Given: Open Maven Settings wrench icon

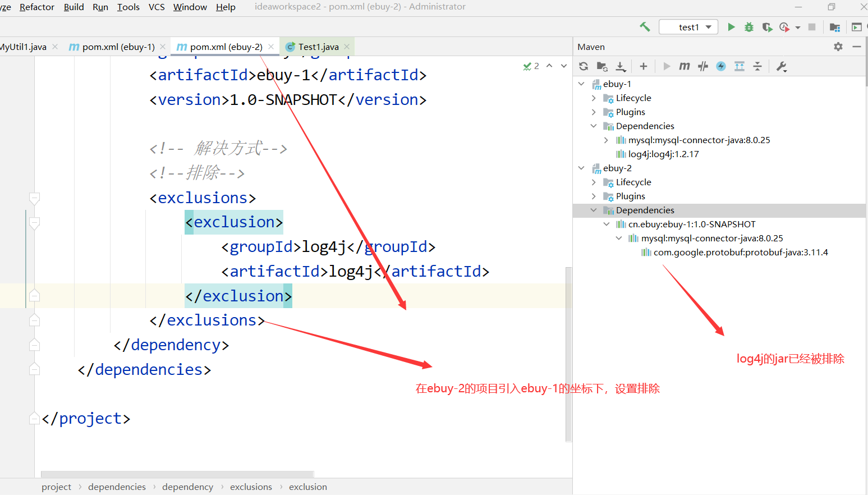Looking at the screenshot, I should coord(782,66).
